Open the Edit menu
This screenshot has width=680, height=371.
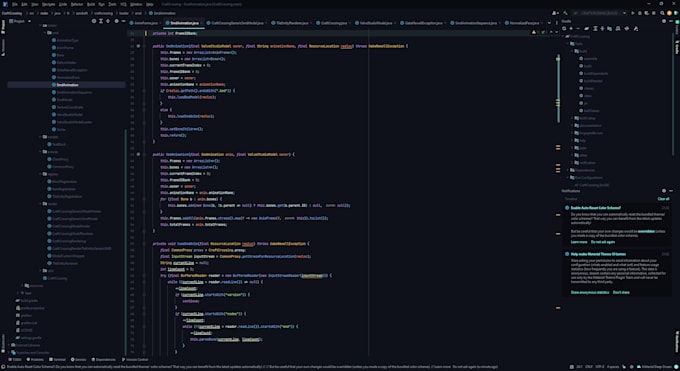(24, 4)
